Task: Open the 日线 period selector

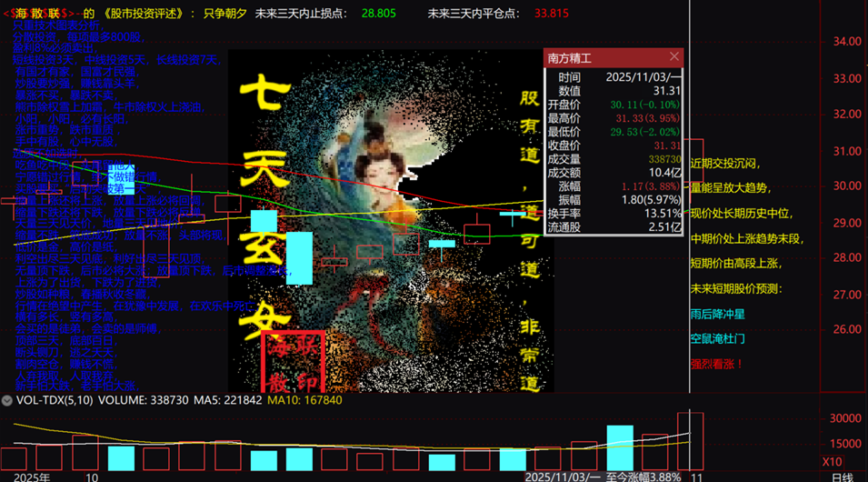Action: coord(843,477)
